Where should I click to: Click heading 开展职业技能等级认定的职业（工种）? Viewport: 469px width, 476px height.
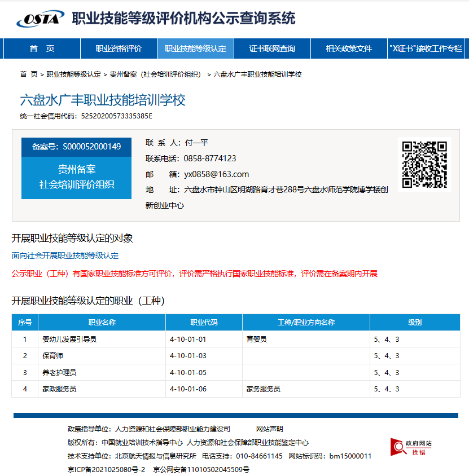[89, 301]
